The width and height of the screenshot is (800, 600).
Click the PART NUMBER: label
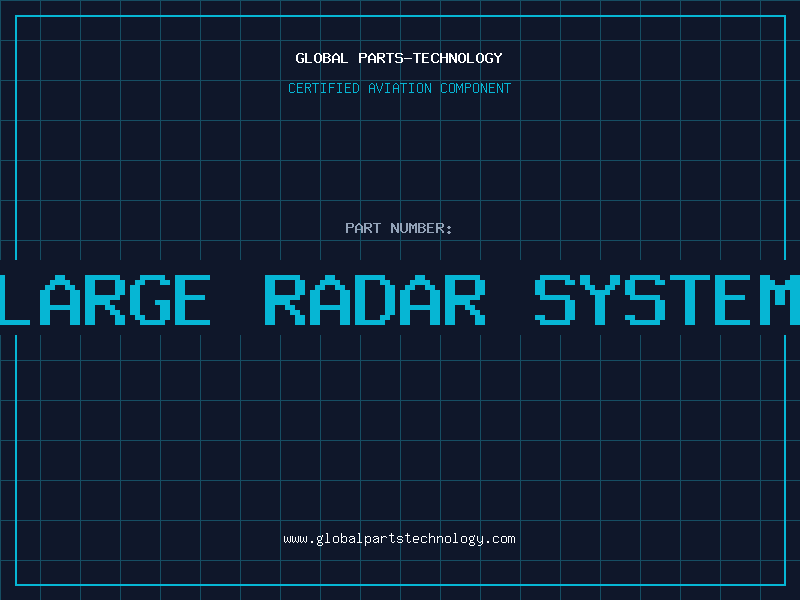[x=399, y=228]
